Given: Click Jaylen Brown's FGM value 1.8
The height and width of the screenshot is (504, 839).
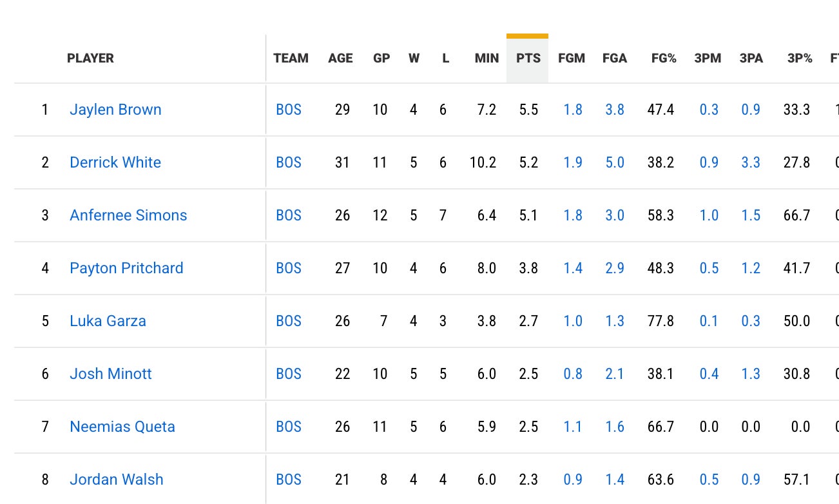Looking at the screenshot, I should [573, 110].
